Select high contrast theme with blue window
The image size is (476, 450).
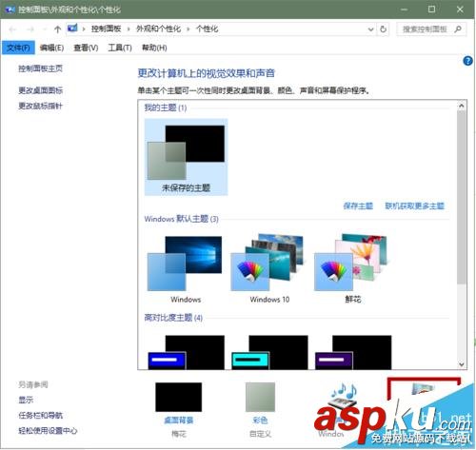coord(186,352)
